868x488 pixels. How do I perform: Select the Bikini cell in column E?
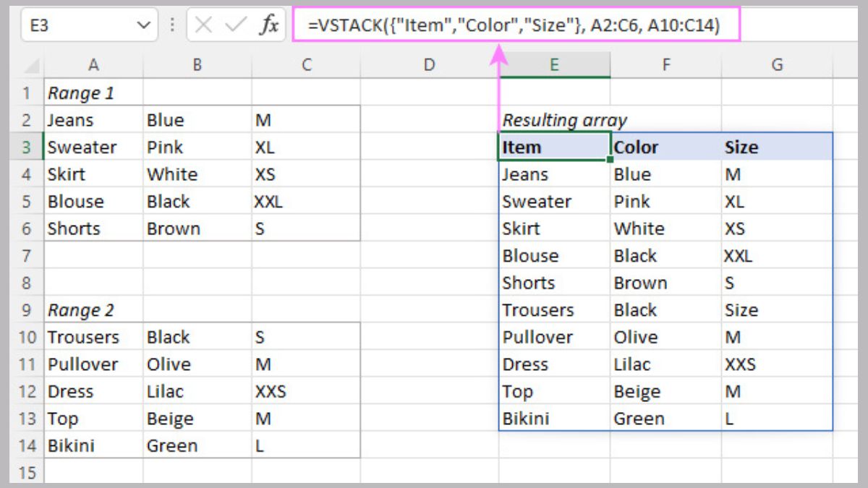click(x=554, y=419)
